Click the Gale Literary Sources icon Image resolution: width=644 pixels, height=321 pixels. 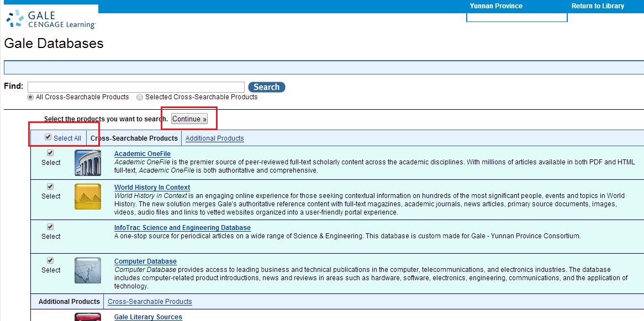(88, 317)
